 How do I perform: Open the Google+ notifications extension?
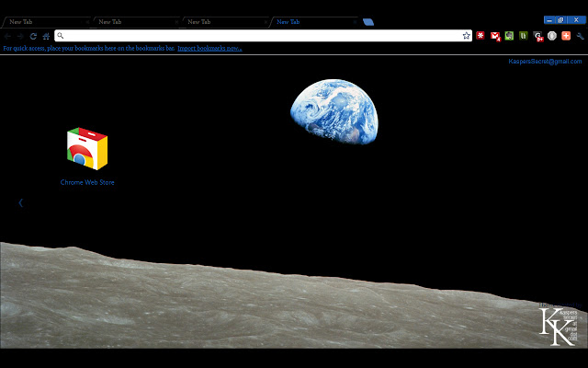[x=538, y=36]
